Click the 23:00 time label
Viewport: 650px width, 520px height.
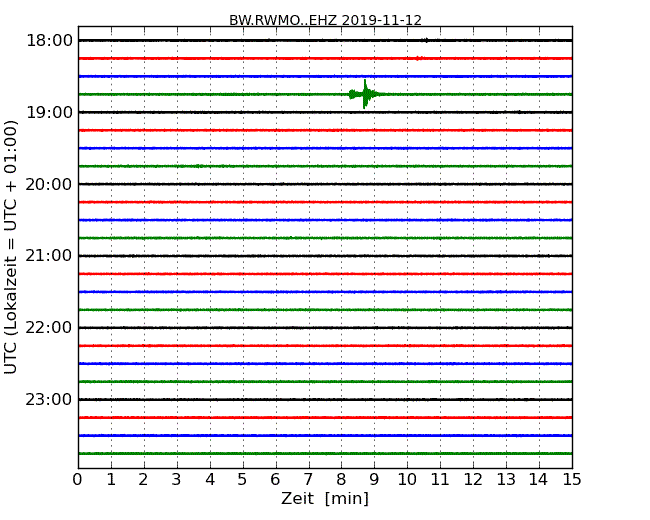[x=49, y=399]
